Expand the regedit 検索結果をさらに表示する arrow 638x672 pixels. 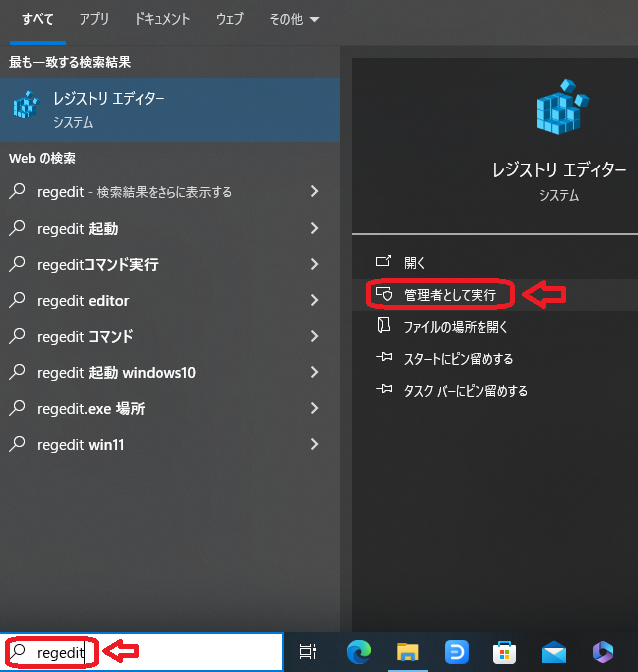coord(314,191)
